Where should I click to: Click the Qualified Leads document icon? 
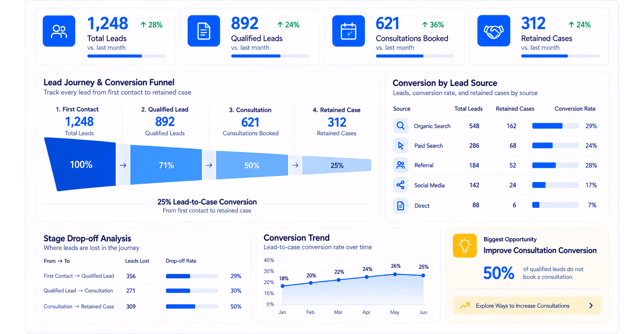point(204,31)
